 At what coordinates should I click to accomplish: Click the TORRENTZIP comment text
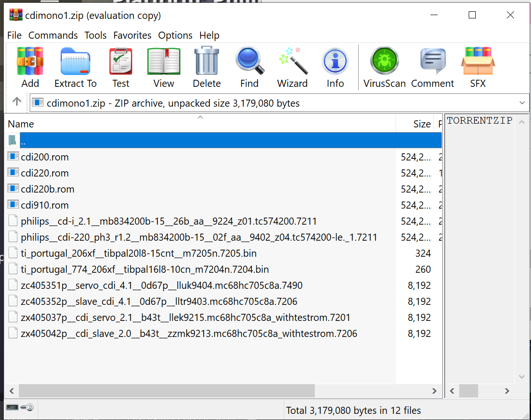480,120
